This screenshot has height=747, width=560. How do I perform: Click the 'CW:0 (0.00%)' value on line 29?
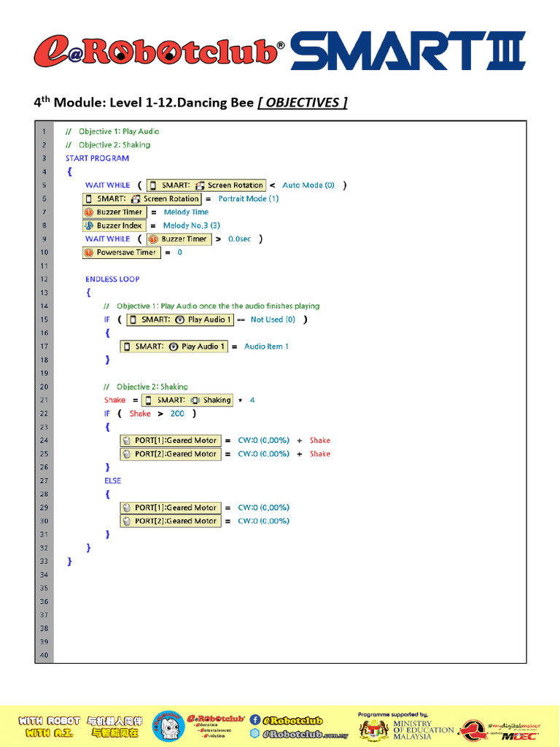[264, 508]
